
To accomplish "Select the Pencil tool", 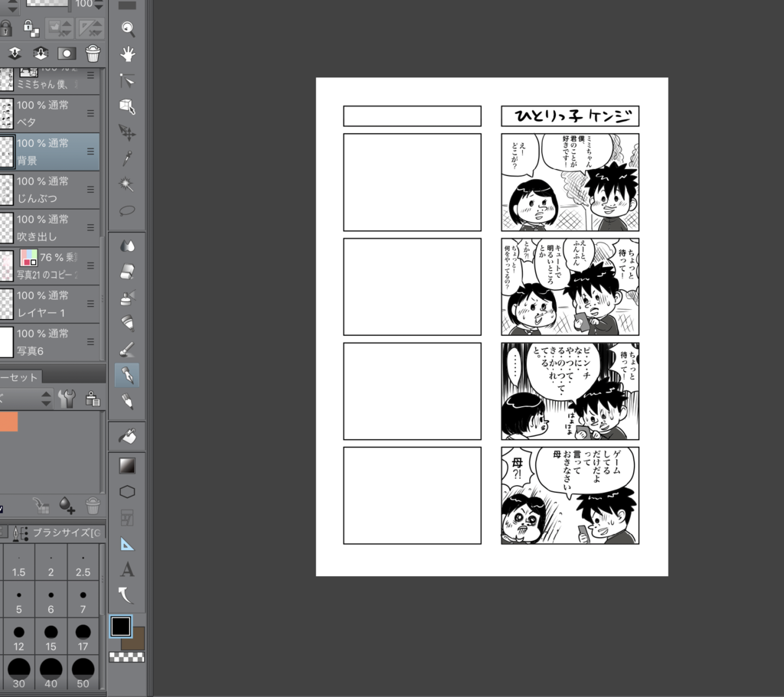I will pyautogui.click(x=128, y=401).
